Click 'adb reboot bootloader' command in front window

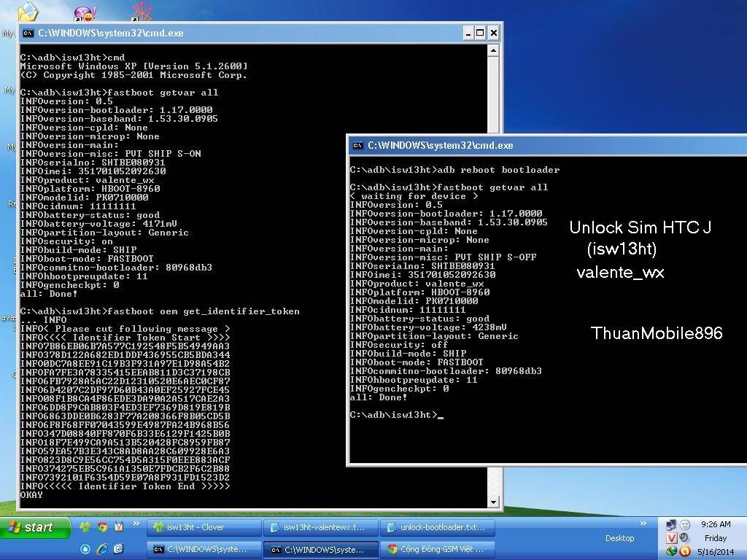pyautogui.click(x=498, y=169)
